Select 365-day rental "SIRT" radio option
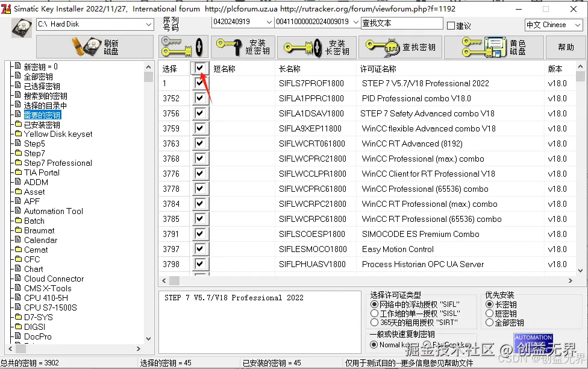The image size is (588, 369). pyautogui.click(x=374, y=322)
